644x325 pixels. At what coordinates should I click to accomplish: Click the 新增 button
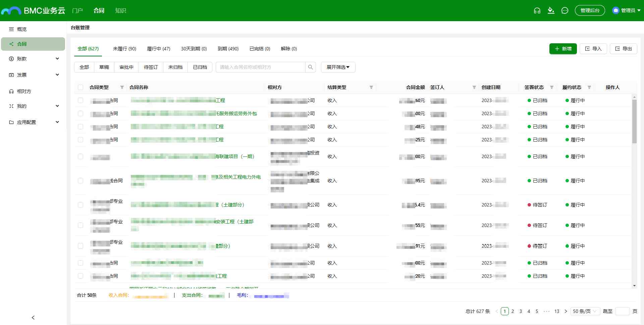tap(563, 49)
